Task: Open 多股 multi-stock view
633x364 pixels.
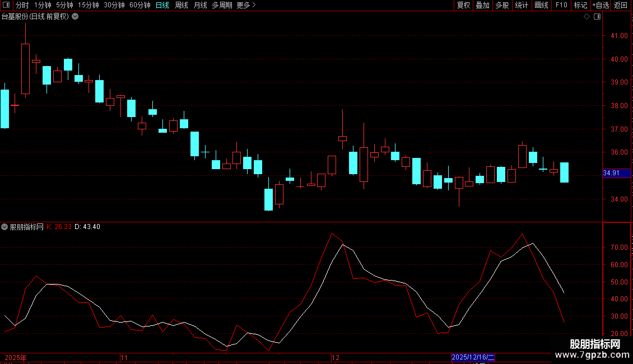Action: pos(502,5)
